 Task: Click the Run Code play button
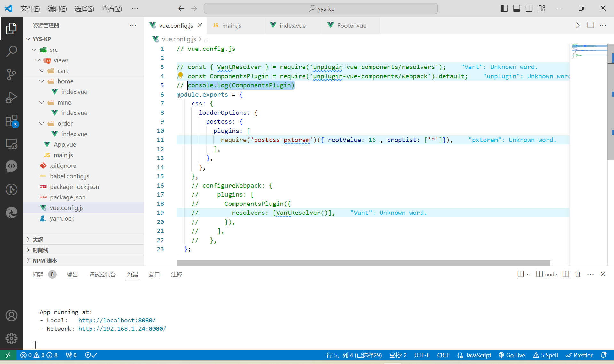pos(578,26)
